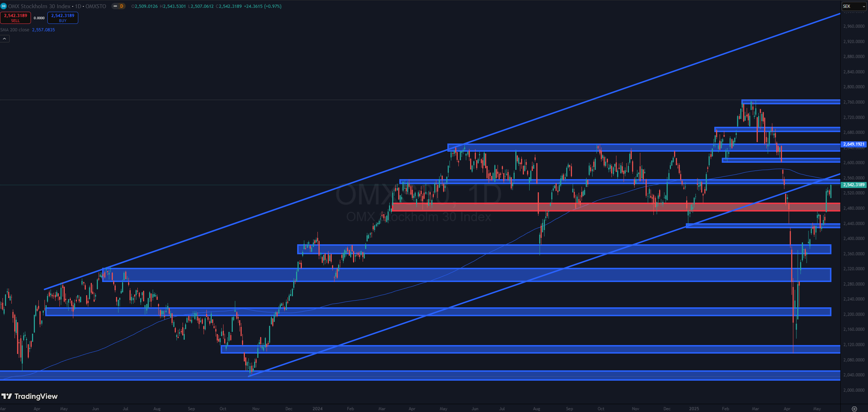Select the SMA value 2,557.0835

[43, 30]
